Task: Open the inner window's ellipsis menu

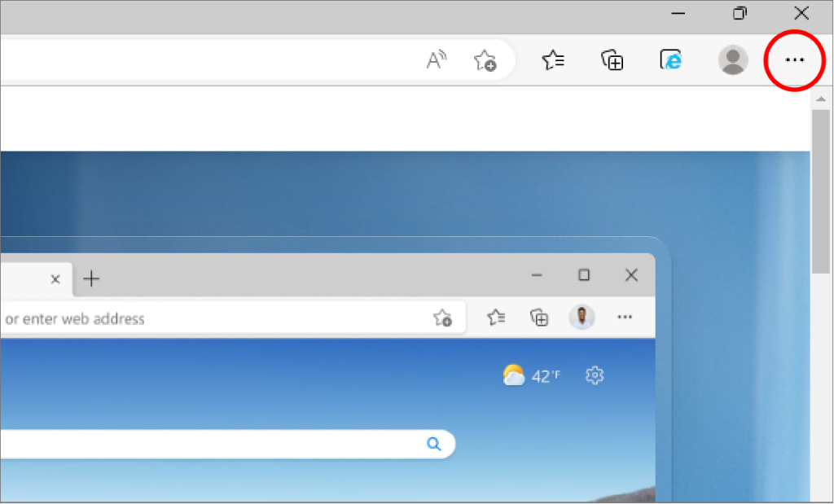Action: [x=625, y=318]
